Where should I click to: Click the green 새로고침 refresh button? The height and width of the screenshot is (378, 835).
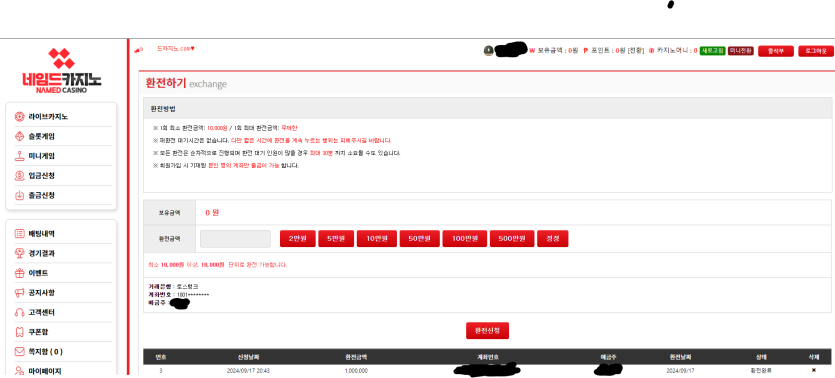pyautogui.click(x=713, y=51)
